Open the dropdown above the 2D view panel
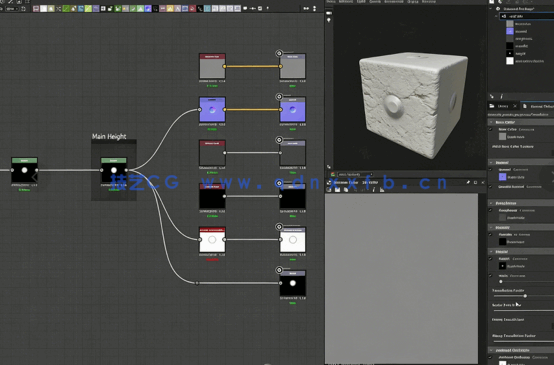This screenshot has height=365, width=554. click(x=355, y=175)
